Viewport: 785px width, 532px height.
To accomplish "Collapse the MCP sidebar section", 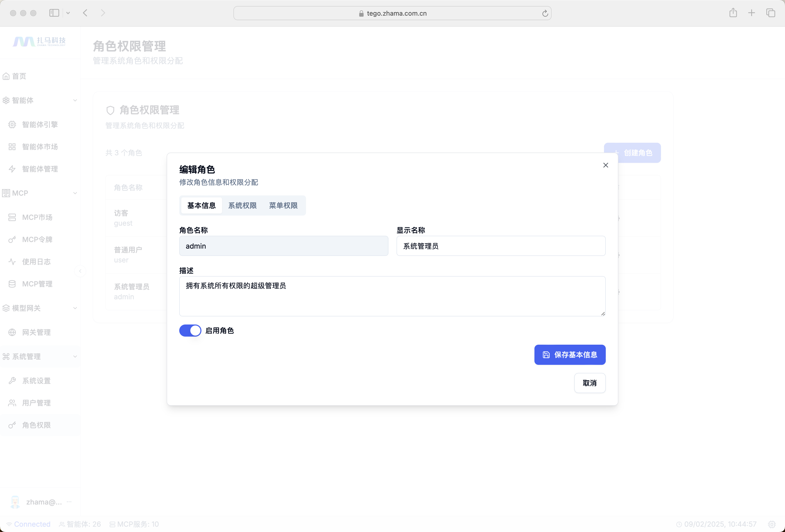I will (x=75, y=193).
